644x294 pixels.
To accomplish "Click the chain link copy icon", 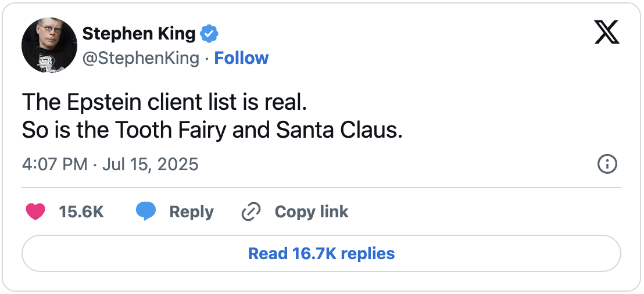I will click(x=251, y=212).
